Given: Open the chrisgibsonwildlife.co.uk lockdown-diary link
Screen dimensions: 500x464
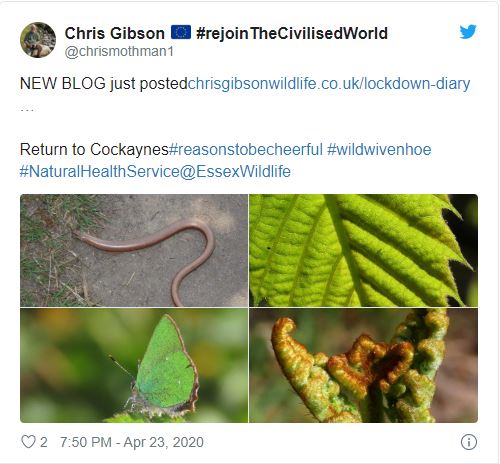Looking at the screenshot, I should (329, 83).
